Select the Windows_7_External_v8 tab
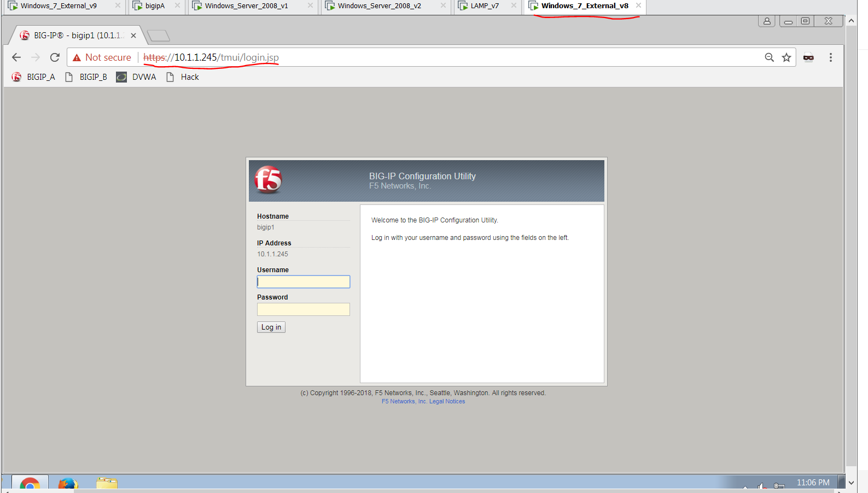Screen dimensions: 868x493 (585, 6)
